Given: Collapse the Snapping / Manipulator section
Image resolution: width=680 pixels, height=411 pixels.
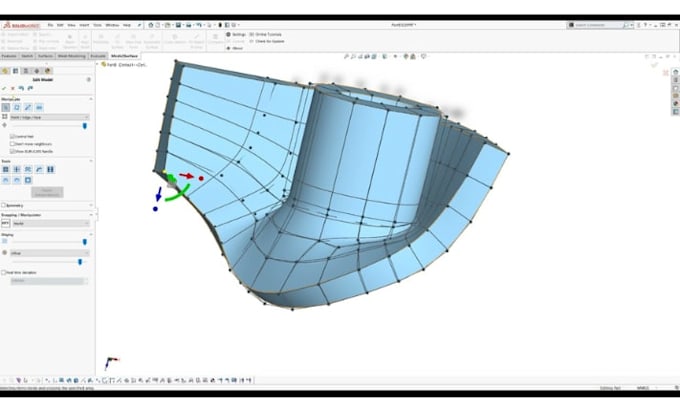Looking at the screenshot, I should [x=91, y=215].
